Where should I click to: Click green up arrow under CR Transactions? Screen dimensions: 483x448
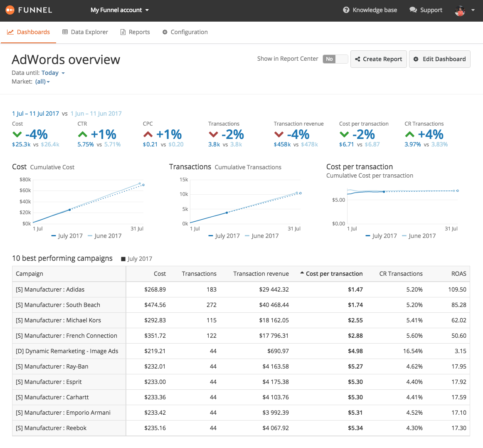coord(409,134)
